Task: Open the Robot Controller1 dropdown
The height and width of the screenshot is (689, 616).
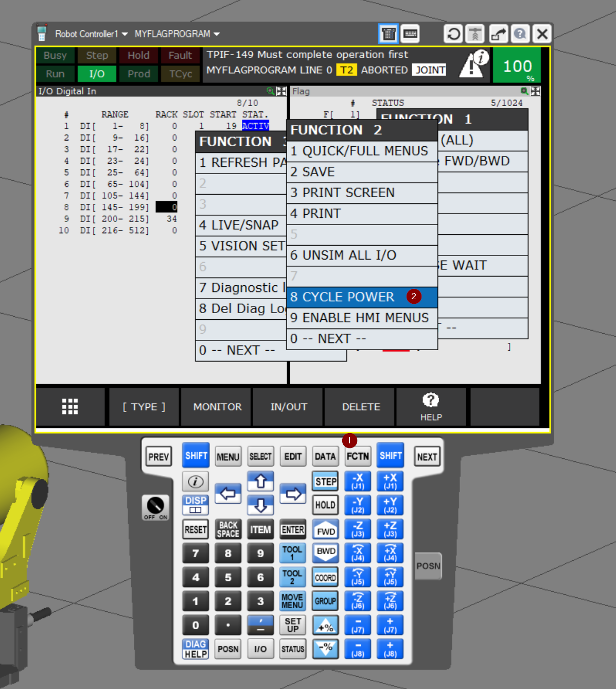Action: 91,34
